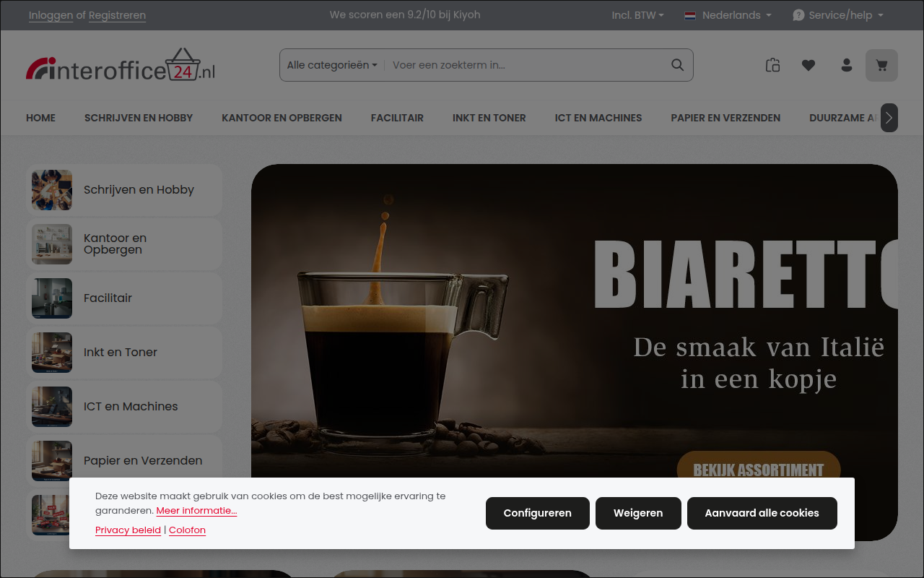Open INKT EN TONER menu item
The image size is (924, 578).
(489, 118)
